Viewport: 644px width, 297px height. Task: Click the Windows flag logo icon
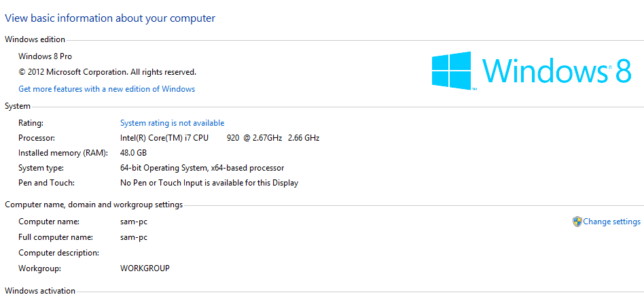tap(452, 70)
